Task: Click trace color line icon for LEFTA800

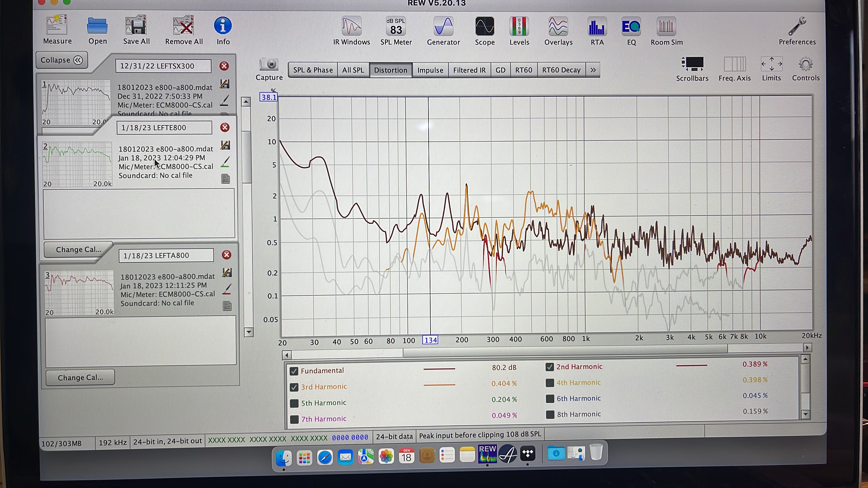Action: point(227,290)
